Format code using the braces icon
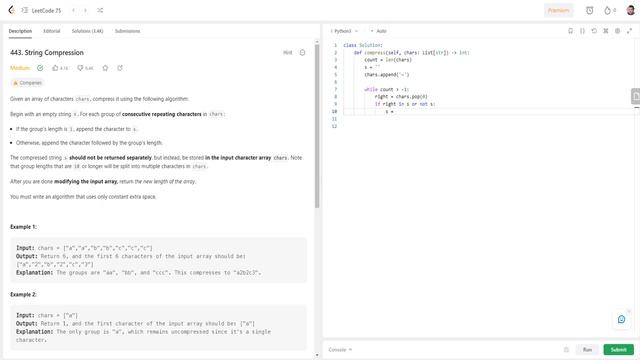The height and width of the screenshot is (360, 640). (582, 31)
